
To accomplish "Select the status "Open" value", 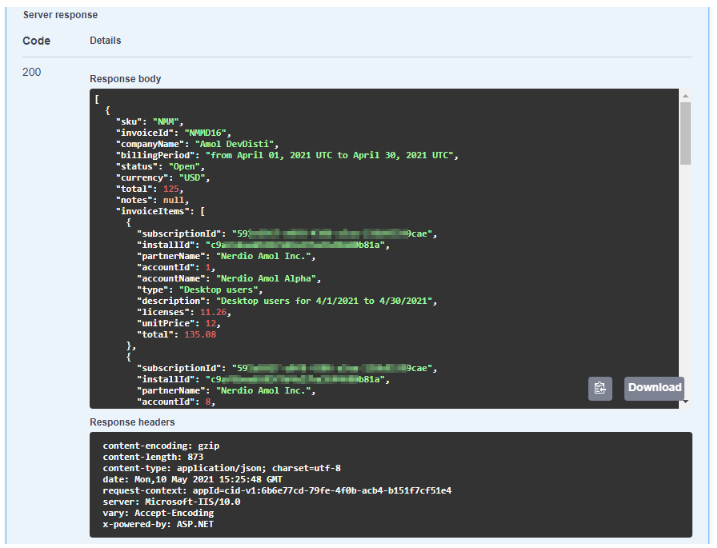I will tap(184, 167).
